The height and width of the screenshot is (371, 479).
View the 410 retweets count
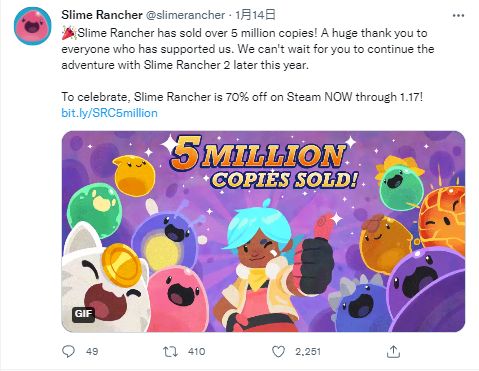(x=196, y=352)
